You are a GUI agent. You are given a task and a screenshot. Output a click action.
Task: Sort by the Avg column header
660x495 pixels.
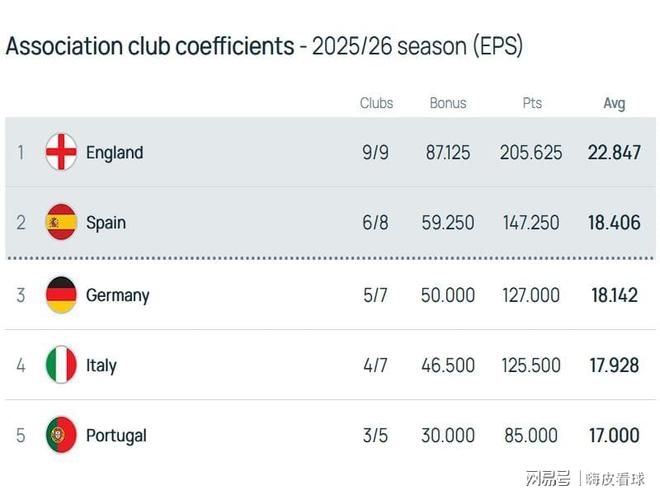click(x=614, y=103)
